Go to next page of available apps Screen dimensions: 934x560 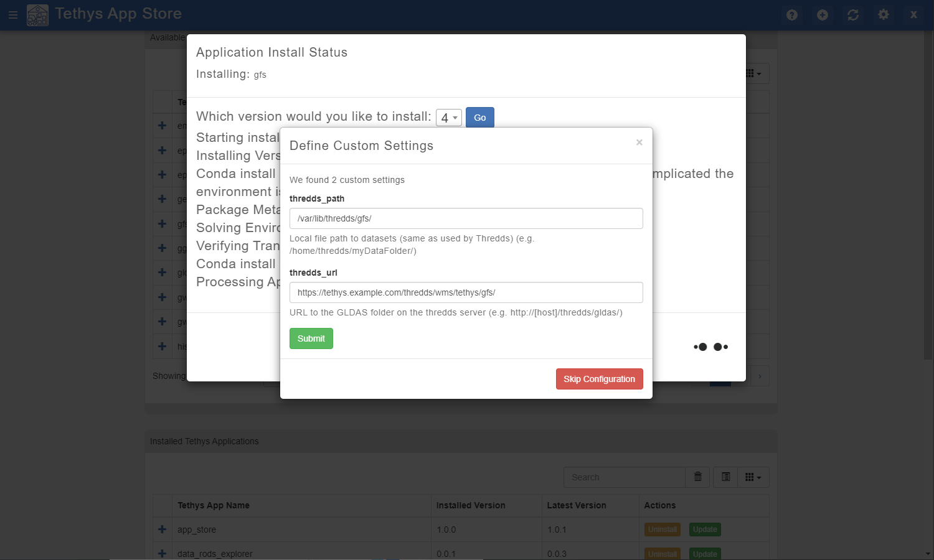coord(760,376)
